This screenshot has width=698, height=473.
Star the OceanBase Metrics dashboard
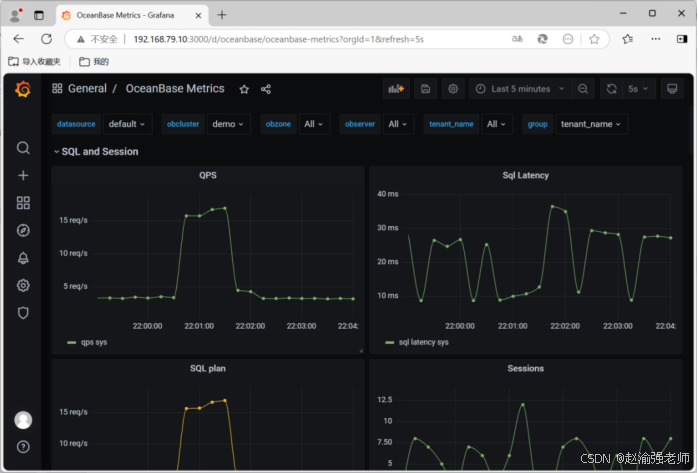pyautogui.click(x=244, y=89)
